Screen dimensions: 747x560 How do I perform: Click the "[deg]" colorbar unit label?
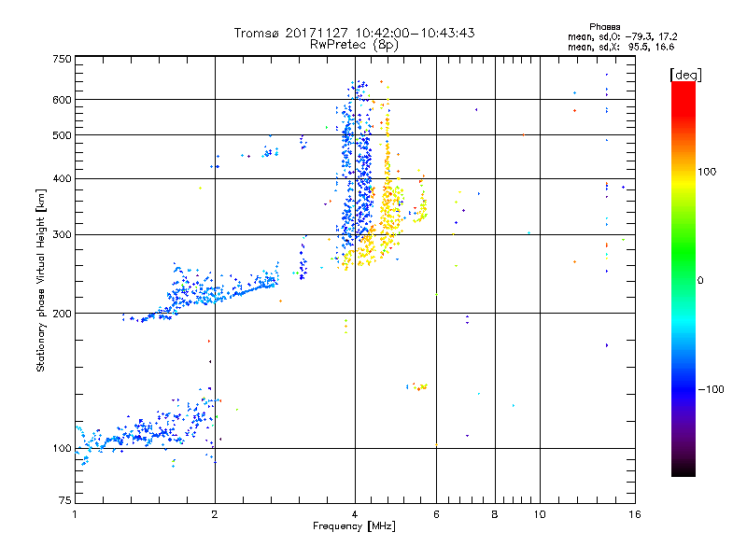pos(685,76)
